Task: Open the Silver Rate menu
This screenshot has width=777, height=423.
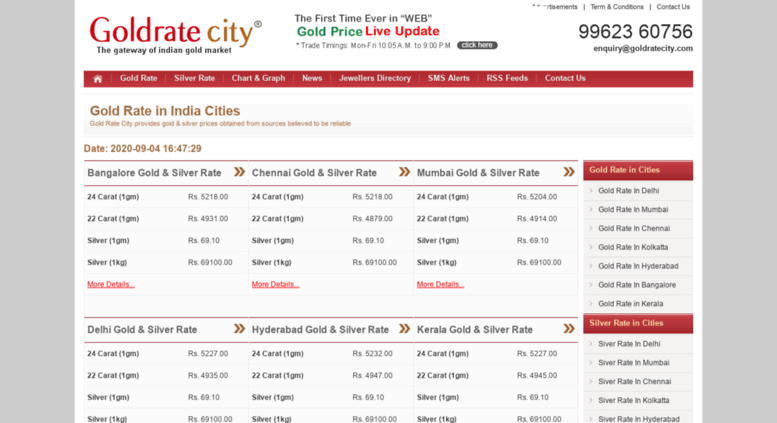Action: [194, 78]
